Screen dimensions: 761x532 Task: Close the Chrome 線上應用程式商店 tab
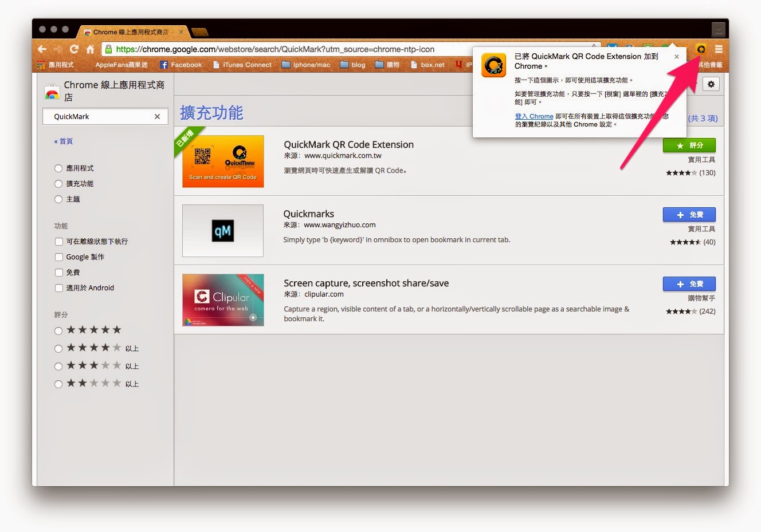[x=181, y=32]
